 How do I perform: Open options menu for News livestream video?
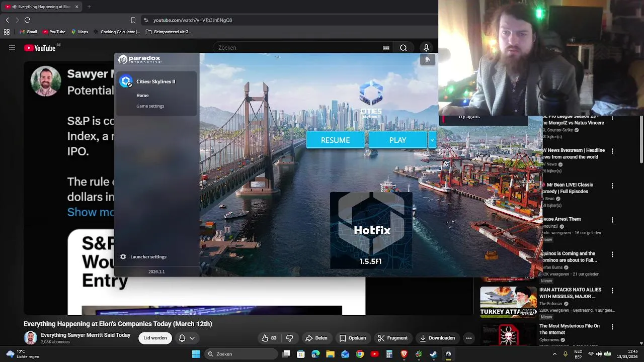click(612, 151)
